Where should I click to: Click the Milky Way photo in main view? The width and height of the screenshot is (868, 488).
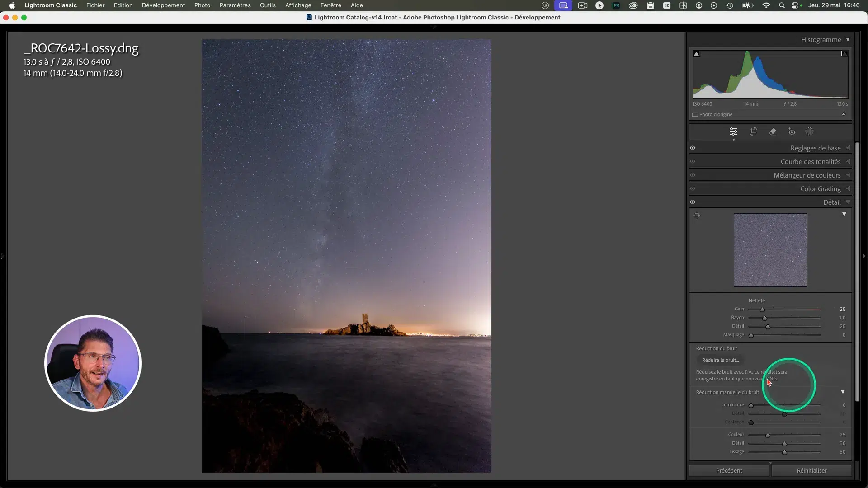pos(346,256)
